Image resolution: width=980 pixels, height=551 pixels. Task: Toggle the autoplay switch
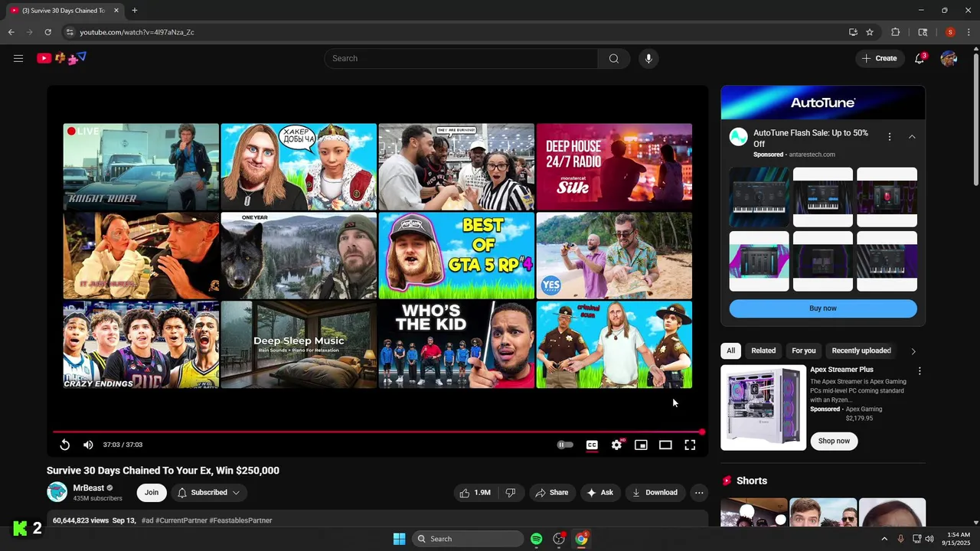click(x=565, y=445)
